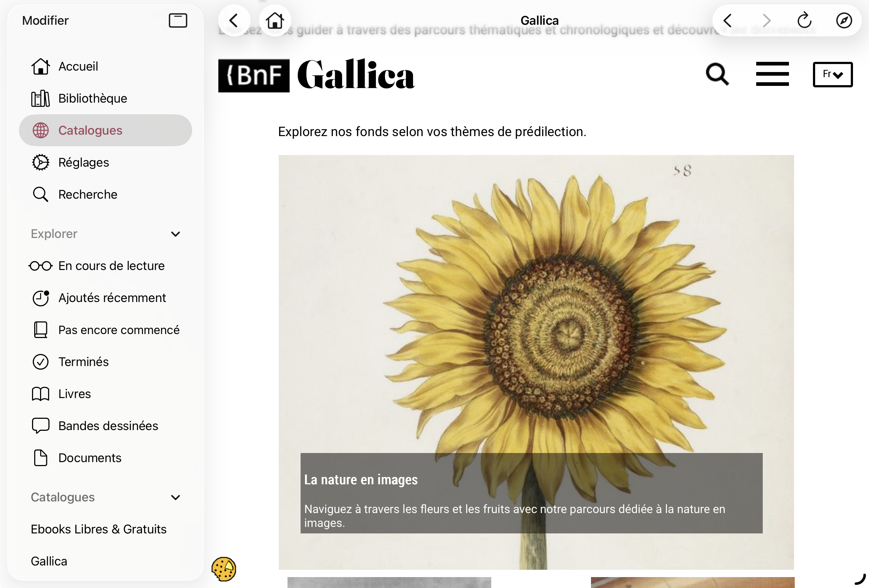Viewport: 869px width, 588px height.
Task: Reload the Gallica page
Action: [x=805, y=20]
